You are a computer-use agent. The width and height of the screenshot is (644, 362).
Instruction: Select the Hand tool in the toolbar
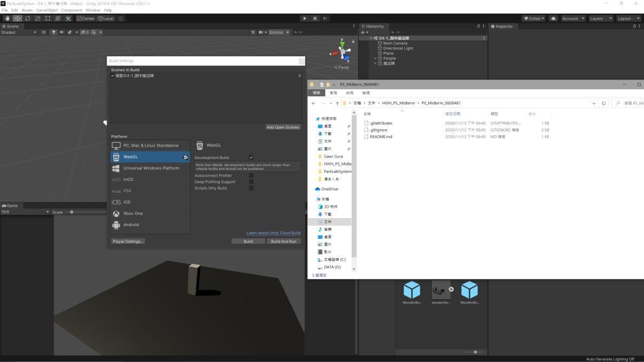8,18
